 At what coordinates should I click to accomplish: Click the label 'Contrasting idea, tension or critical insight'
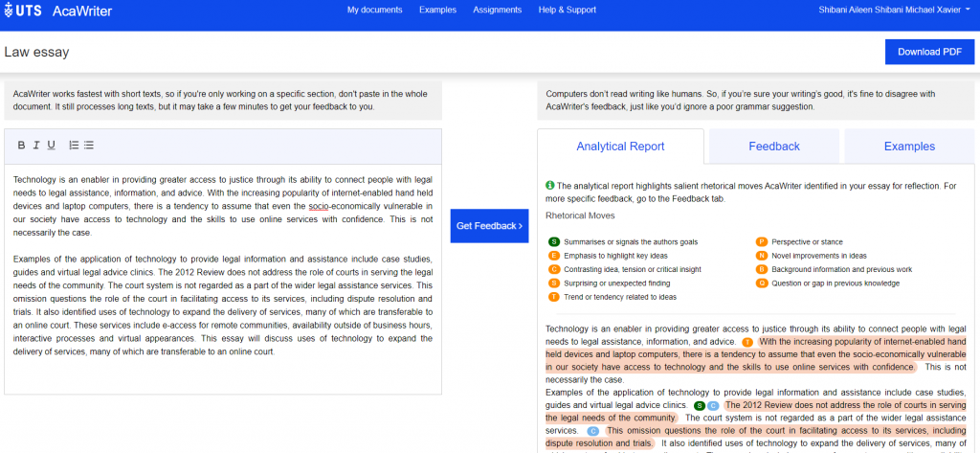(633, 269)
